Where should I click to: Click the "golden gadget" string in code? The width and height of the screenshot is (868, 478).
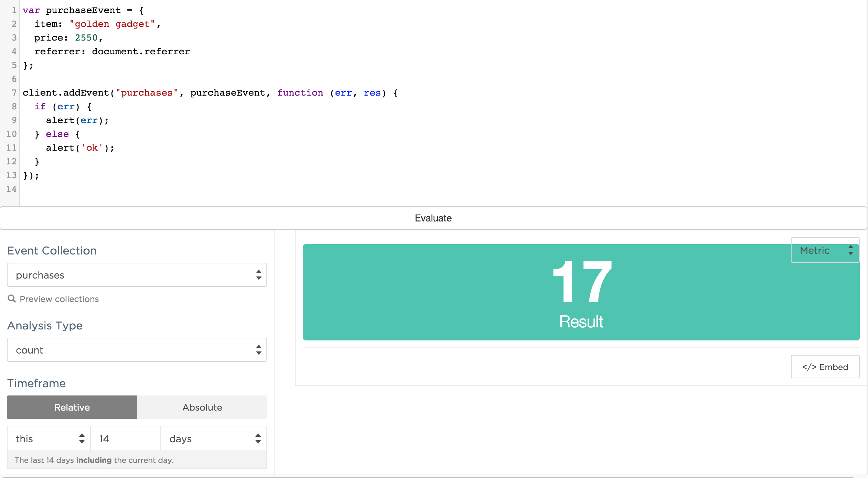[112, 24]
